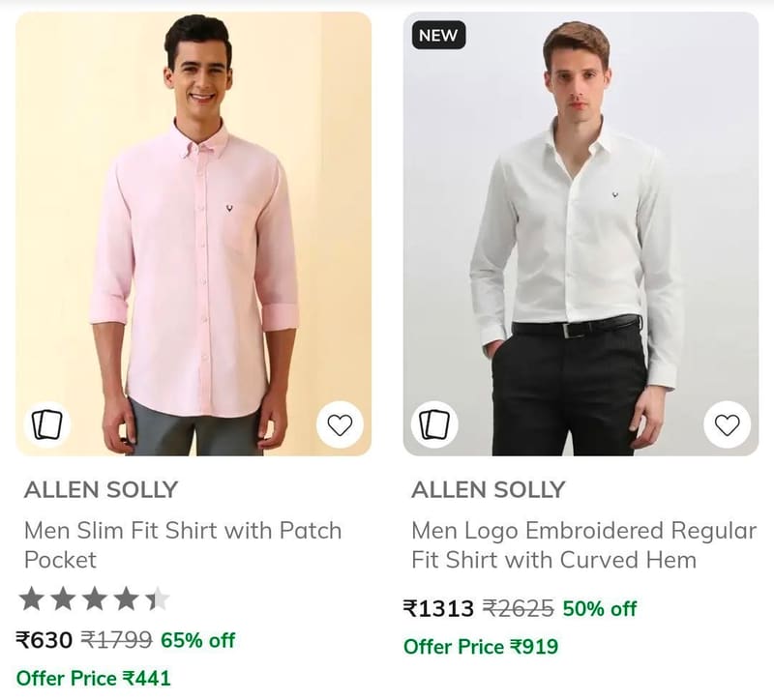This screenshot has height=700, width=774.
Task: Click the star rating of pink shirt
Action: 94,598
